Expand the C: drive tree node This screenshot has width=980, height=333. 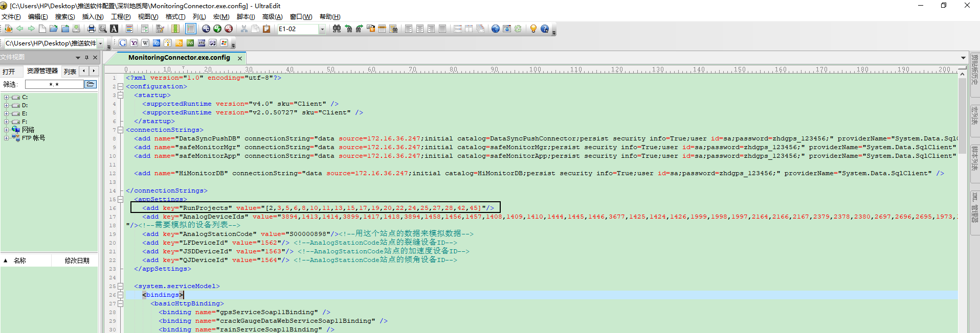click(6, 97)
